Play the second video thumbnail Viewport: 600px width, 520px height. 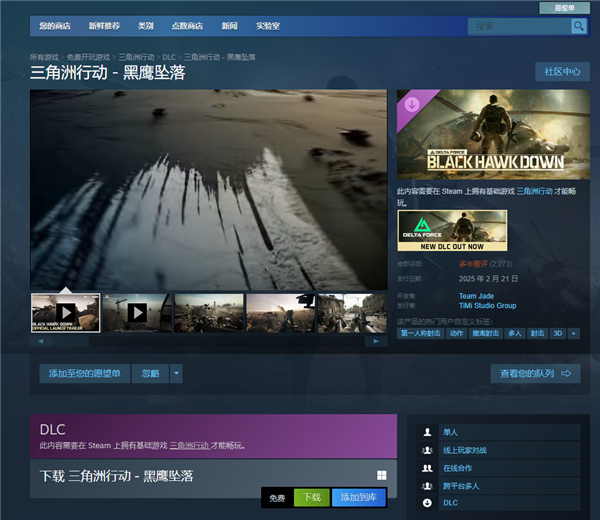(137, 312)
